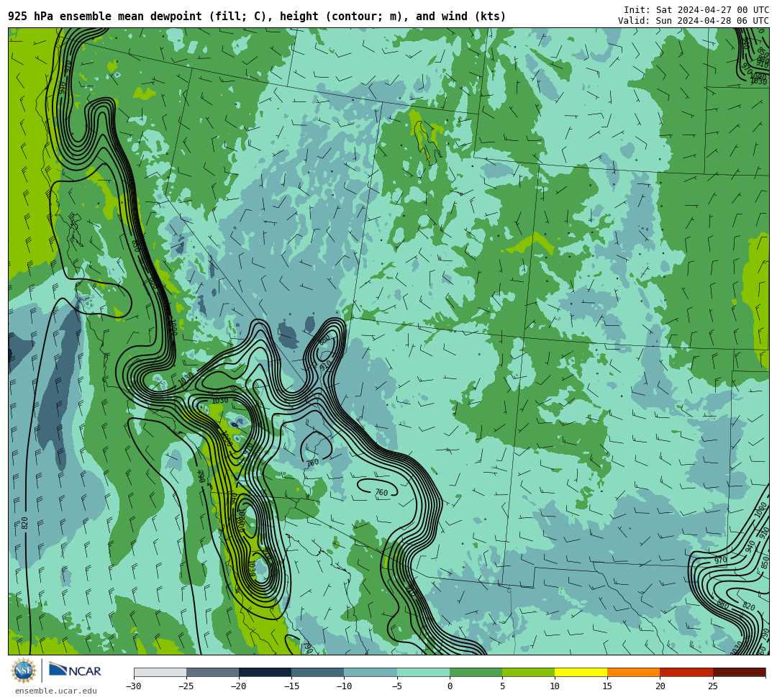Select the -30 to -25 color swatch
This screenshot has width=777, height=700.
(x=160, y=672)
